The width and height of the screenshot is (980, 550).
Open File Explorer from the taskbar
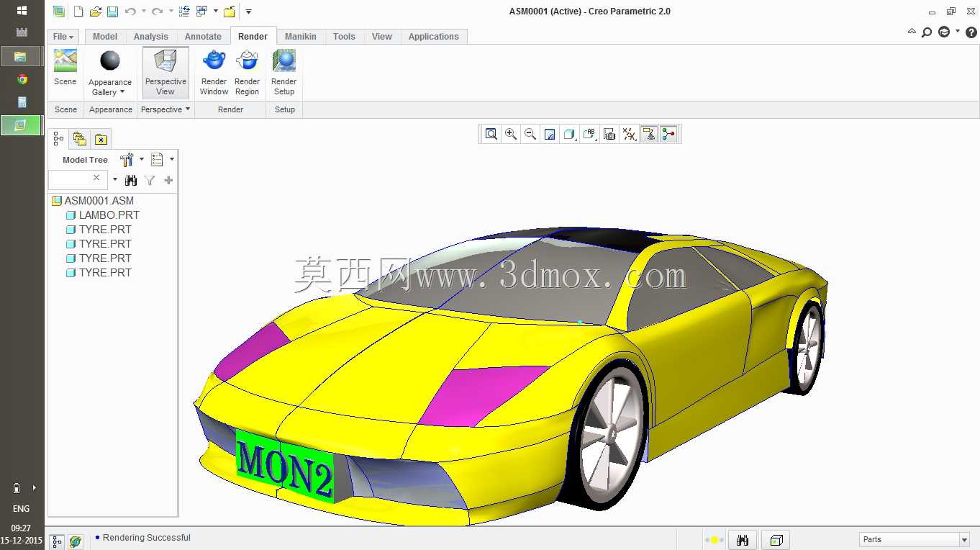tap(22, 56)
